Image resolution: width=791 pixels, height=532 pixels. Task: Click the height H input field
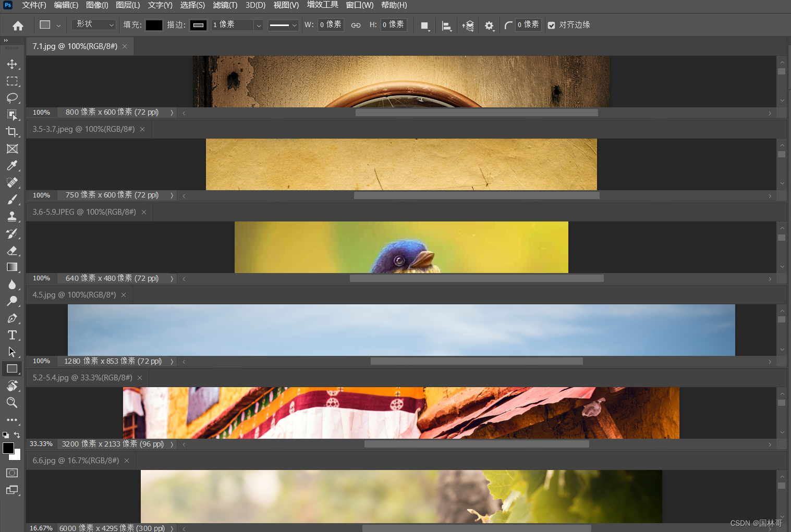tap(394, 25)
